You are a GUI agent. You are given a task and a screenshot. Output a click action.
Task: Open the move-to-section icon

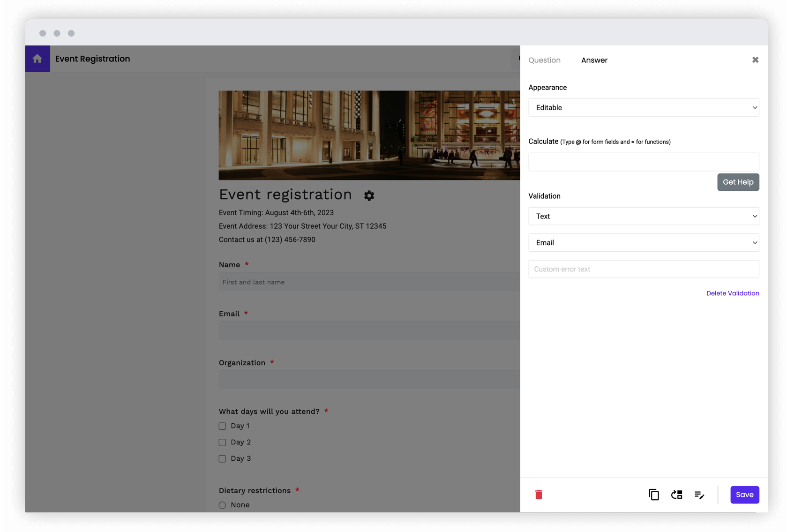(x=676, y=495)
